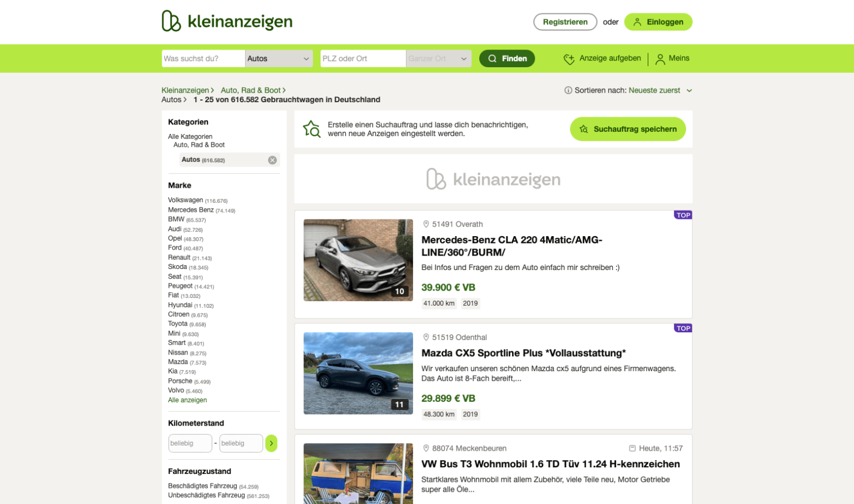Click the Suchauftrag speichern button
This screenshot has height=504, width=854.
pyautogui.click(x=628, y=128)
